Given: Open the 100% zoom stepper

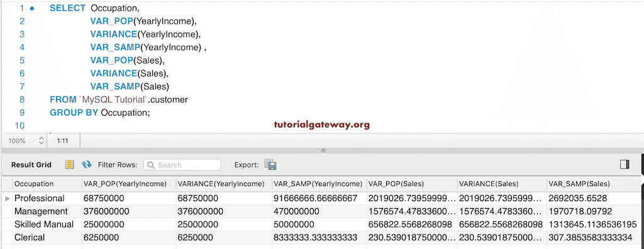Looking at the screenshot, I should tap(41, 141).
